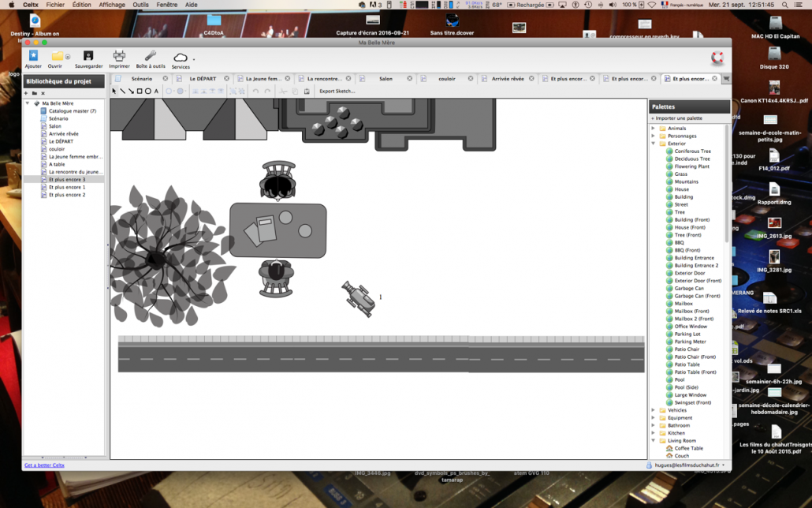Click the Get a better Celtx link
The height and width of the screenshot is (508, 812).
44,465
